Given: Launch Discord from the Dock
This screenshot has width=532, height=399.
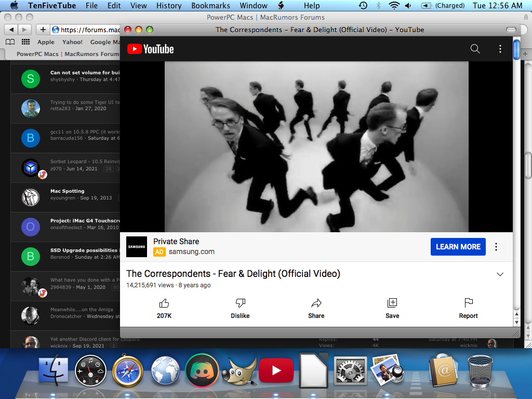Looking at the screenshot, I should click(202, 371).
